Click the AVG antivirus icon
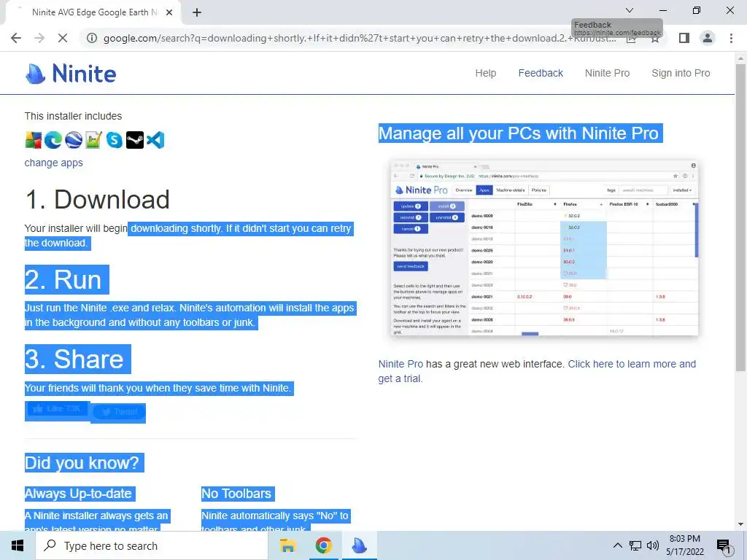The image size is (747, 560). click(x=34, y=140)
